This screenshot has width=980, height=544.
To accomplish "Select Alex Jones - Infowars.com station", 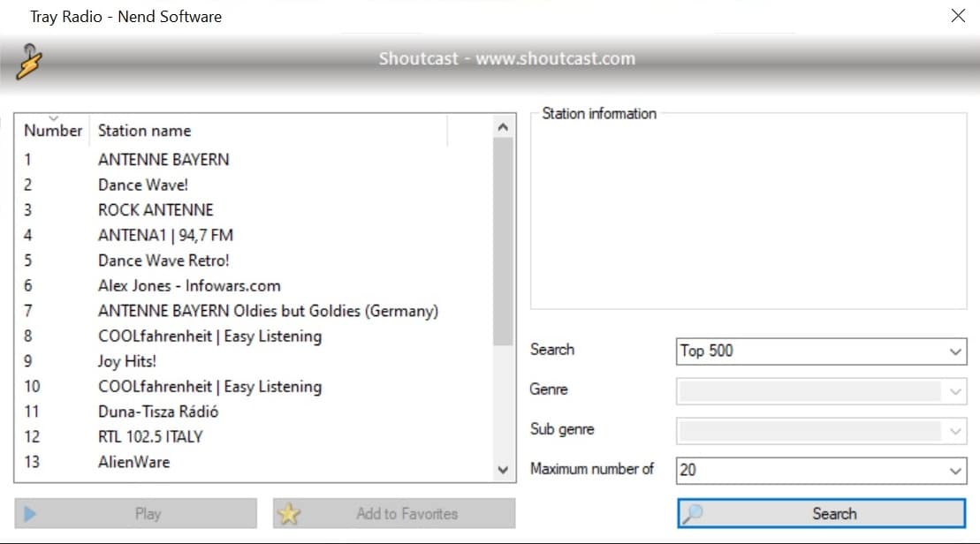I will [x=189, y=285].
